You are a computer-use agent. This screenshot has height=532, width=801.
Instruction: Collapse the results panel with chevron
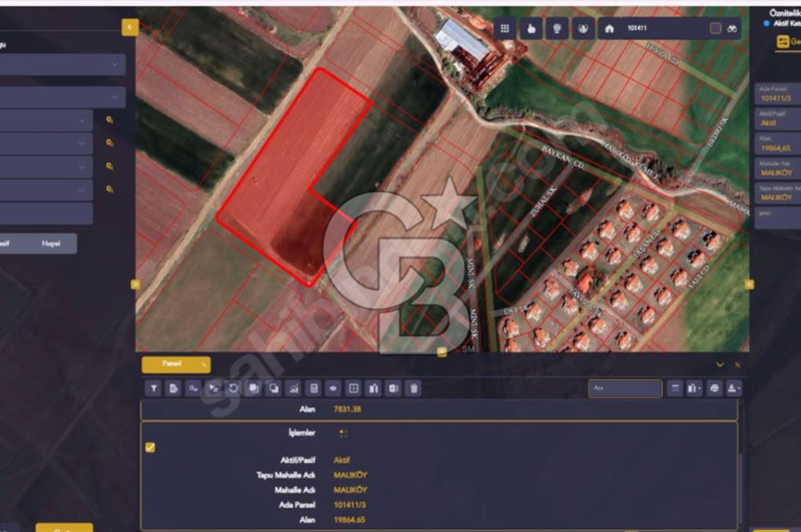tap(720, 365)
